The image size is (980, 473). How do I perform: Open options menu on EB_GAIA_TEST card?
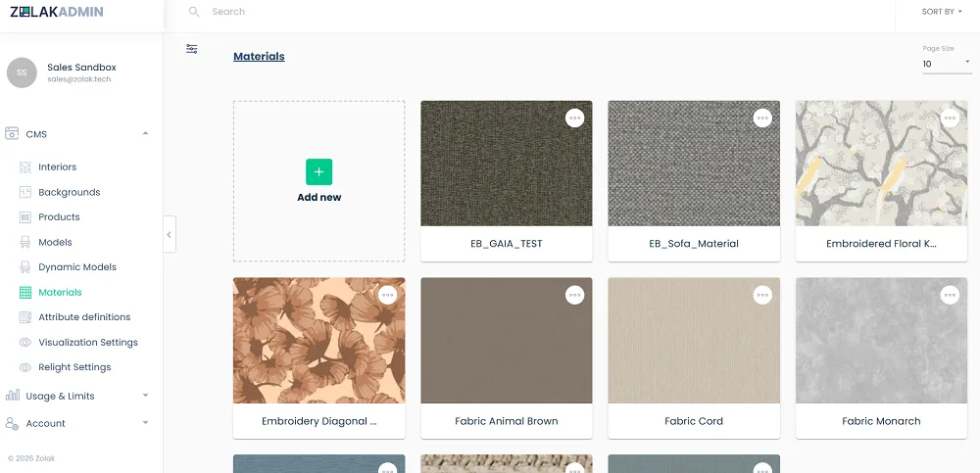click(575, 118)
